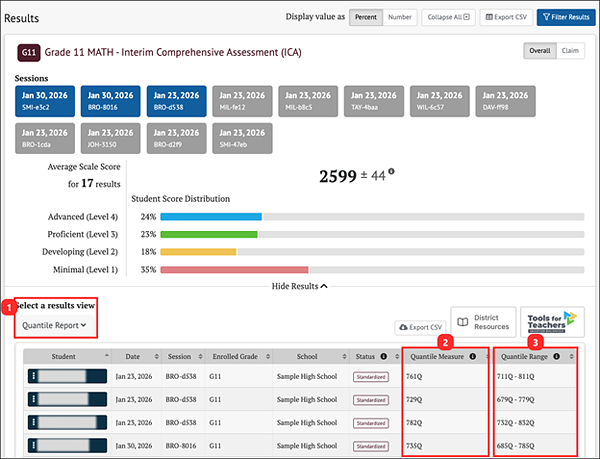Toggle session Jan 23, 2026 MIL-b8c5
The width and height of the screenshot is (600, 459).
click(308, 101)
